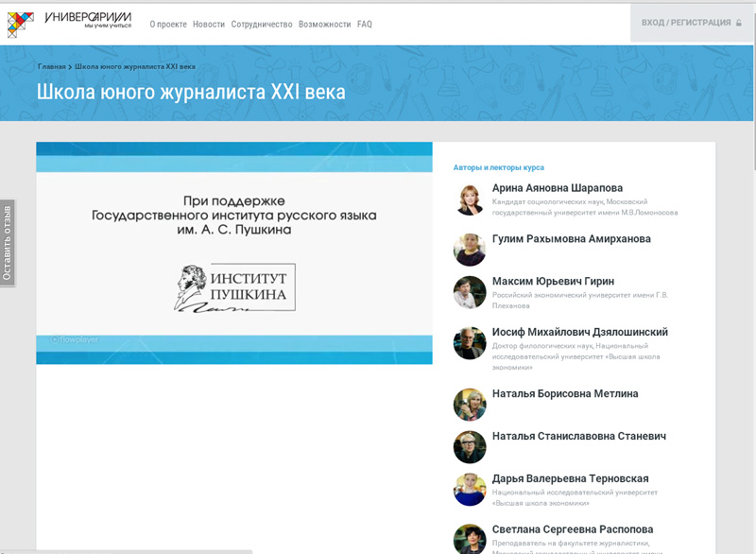Image resolution: width=756 pixels, height=554 pixels.
Task: Open Наталья Станиславовна Станевич's avatar
Action: 470,447
